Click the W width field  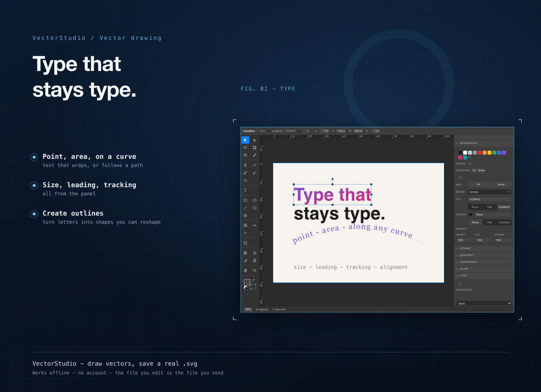358,131
